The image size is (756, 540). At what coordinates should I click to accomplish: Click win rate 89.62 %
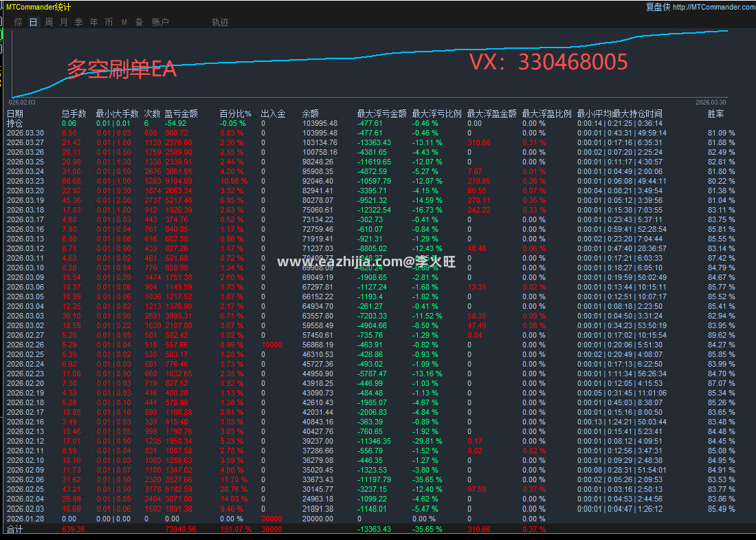tap(721, 336)
